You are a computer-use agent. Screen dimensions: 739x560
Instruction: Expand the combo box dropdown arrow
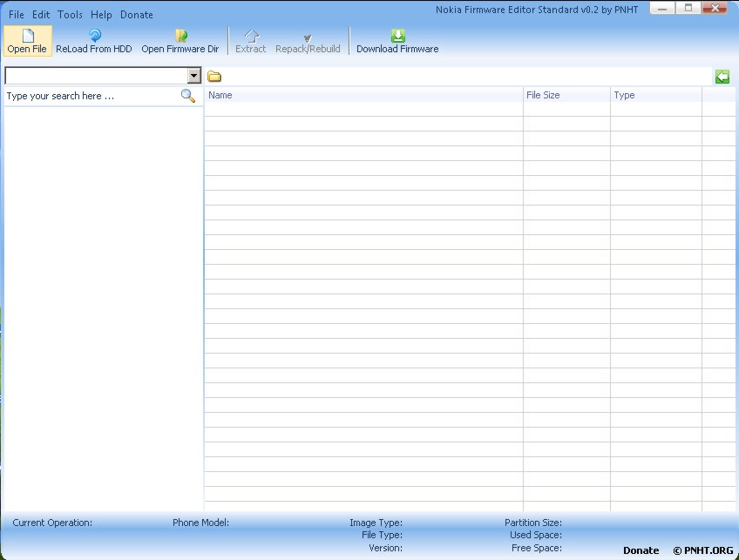coord(193,76)
